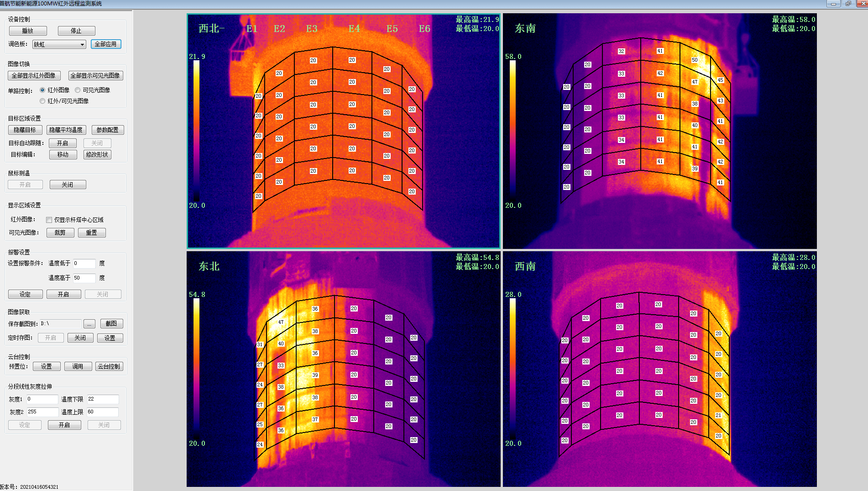Click 全部显示可见光图像 button
This screenshot has width=868, height=491.
95,75
